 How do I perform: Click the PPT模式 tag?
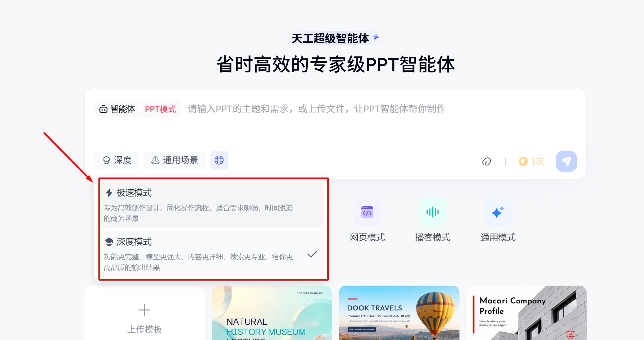point(160,109)
